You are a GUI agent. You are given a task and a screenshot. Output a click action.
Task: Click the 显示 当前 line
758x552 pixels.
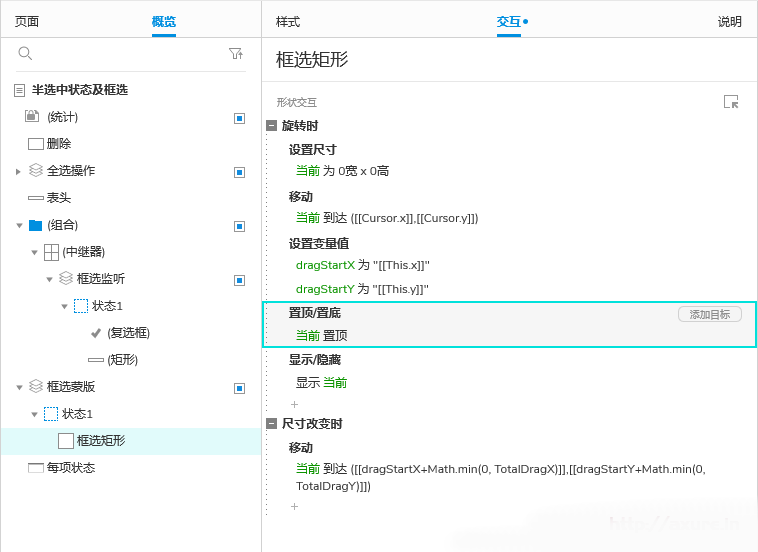click(321, 383)
